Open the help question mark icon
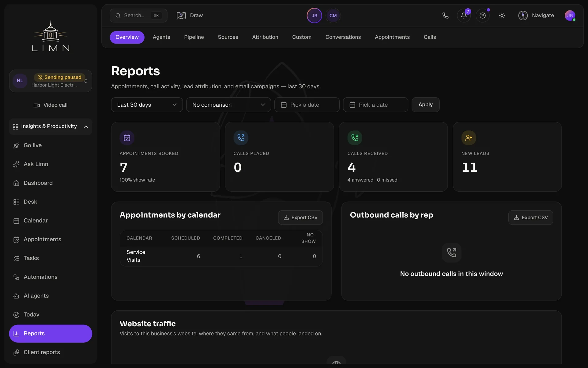This screenshot has height=368, width=588. coord(483,16)
